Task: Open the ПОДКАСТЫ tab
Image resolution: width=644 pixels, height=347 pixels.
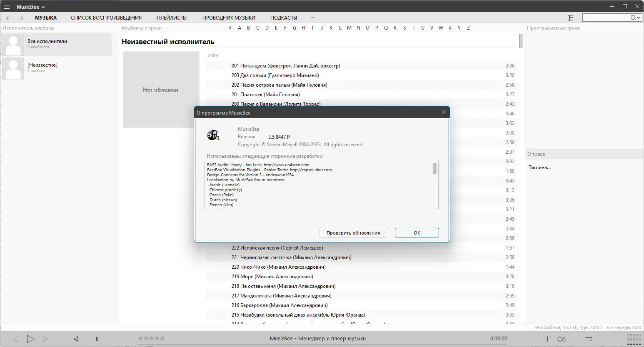Action: tap(284, 18)
